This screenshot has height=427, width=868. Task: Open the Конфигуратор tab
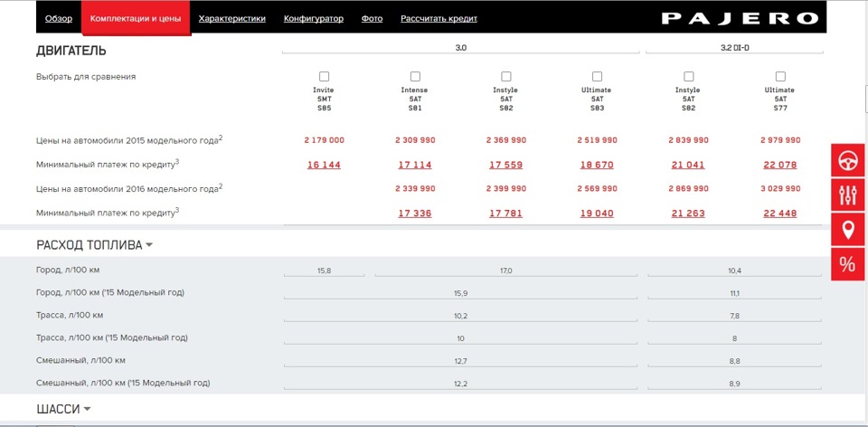[x=314, y=18]
